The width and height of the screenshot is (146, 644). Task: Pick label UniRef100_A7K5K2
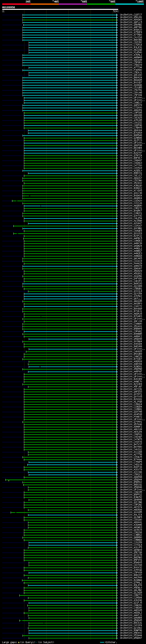(131, 296)
